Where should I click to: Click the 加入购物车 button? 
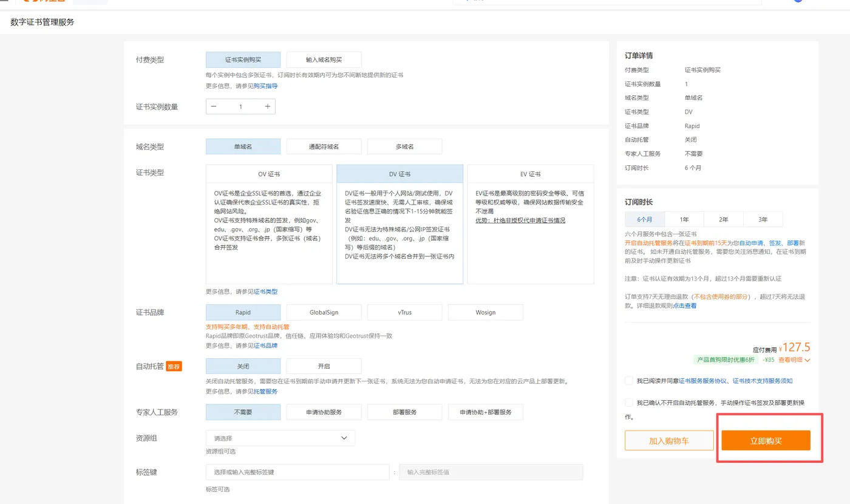[x=669, y=440]
